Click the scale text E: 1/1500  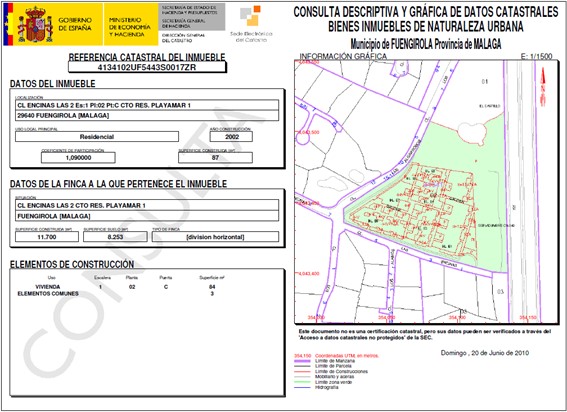tap(537, 56)
